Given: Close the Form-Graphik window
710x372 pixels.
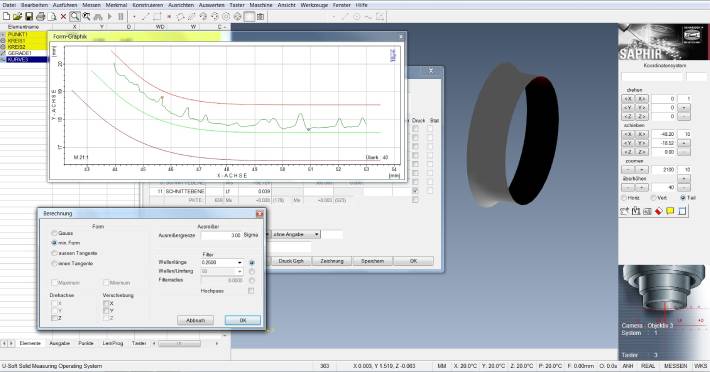Looking at the screenshot, I should (x=401, y=37).
